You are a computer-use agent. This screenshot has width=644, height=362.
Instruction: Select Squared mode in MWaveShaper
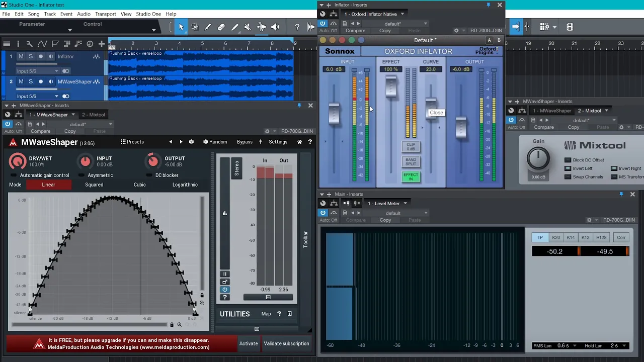click(x=94, y=185)
